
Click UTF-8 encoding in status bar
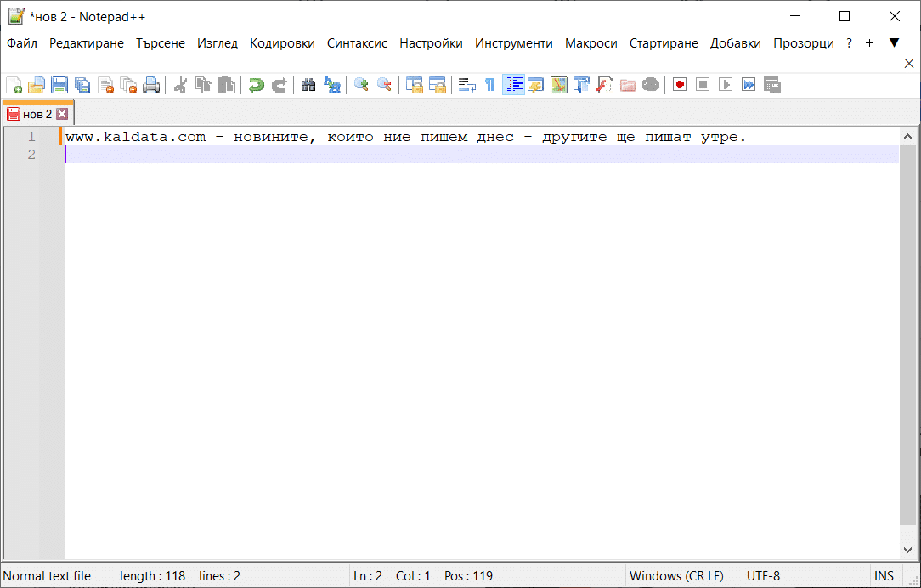click(x=764, y=576)
